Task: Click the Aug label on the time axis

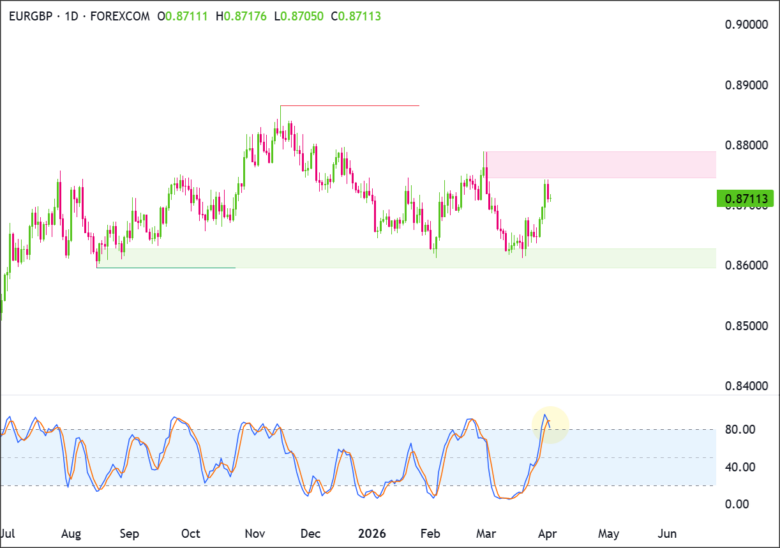Action: (x=71, y=534)
